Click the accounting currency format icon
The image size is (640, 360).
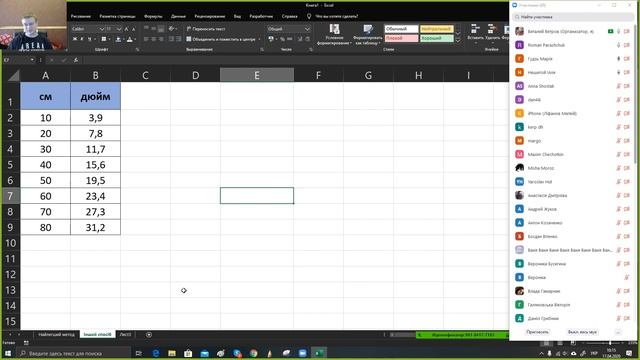tap(271, 39)
